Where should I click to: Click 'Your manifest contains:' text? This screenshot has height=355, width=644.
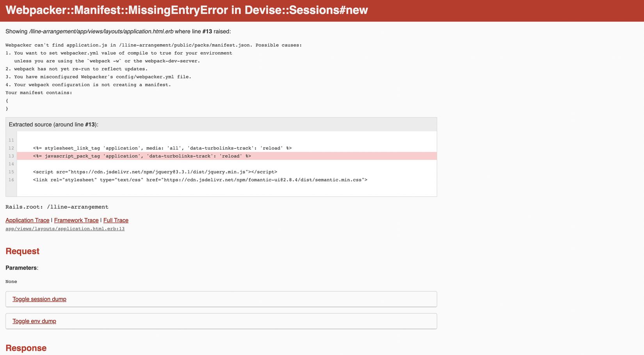[x=39, y=93]
